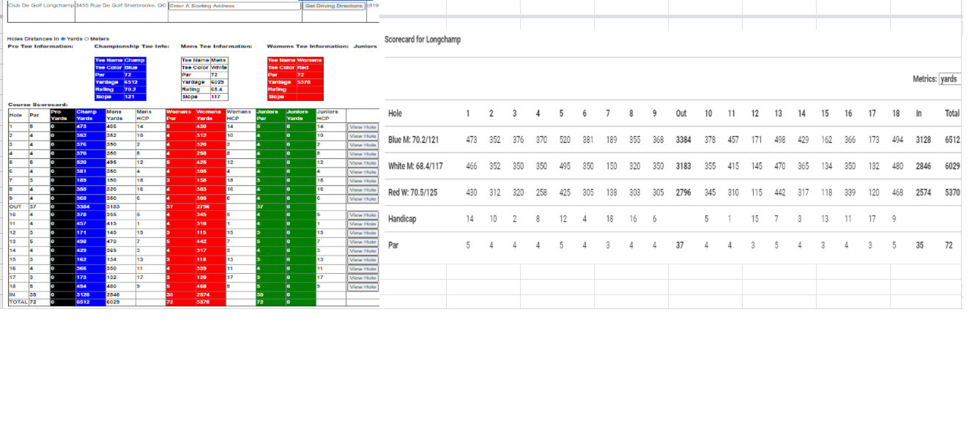Screen dimensions: 980x435
Task: Click the Champ Yards column header
Action: [90, 115]
